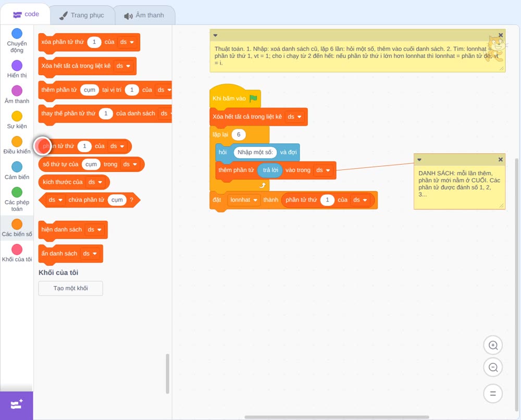Open the Cảm biến block category

click(x=17, y=171)
